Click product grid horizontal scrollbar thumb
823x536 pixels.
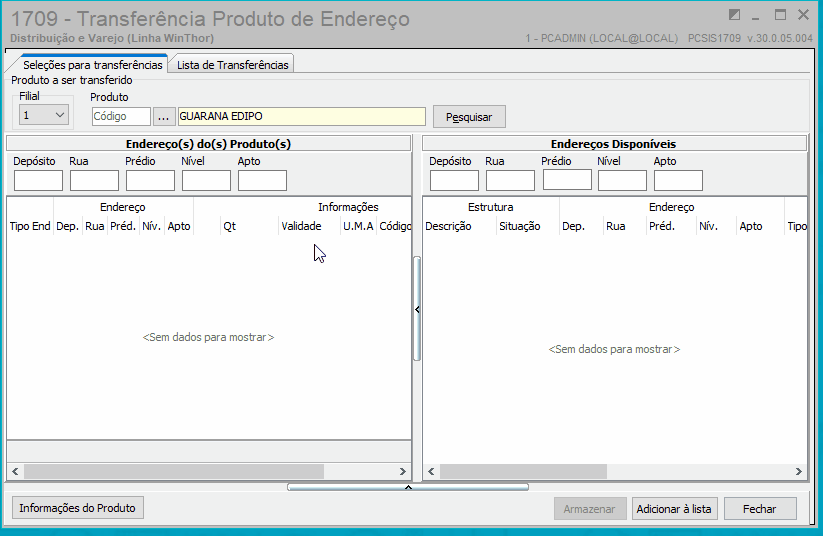[174, 471]
